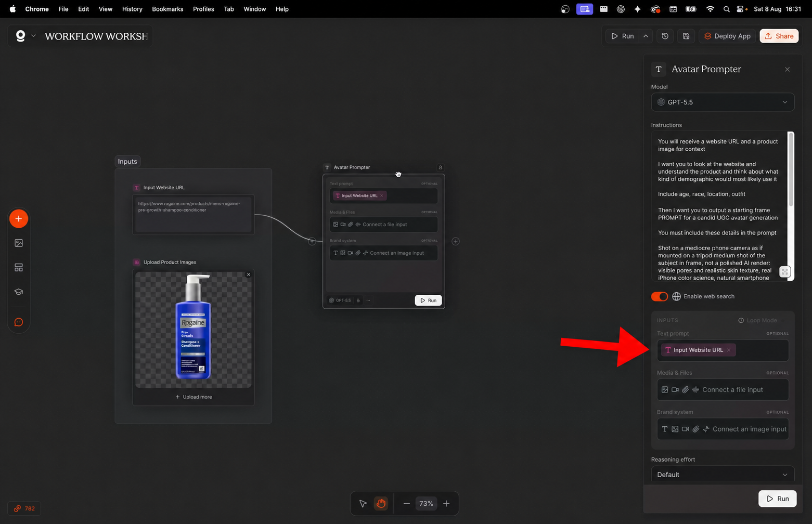This screenshot has width=812, height=524.
Task: Open the graduation cap tutorials icon
Action: pyautogui.click(x=19, y=292)
